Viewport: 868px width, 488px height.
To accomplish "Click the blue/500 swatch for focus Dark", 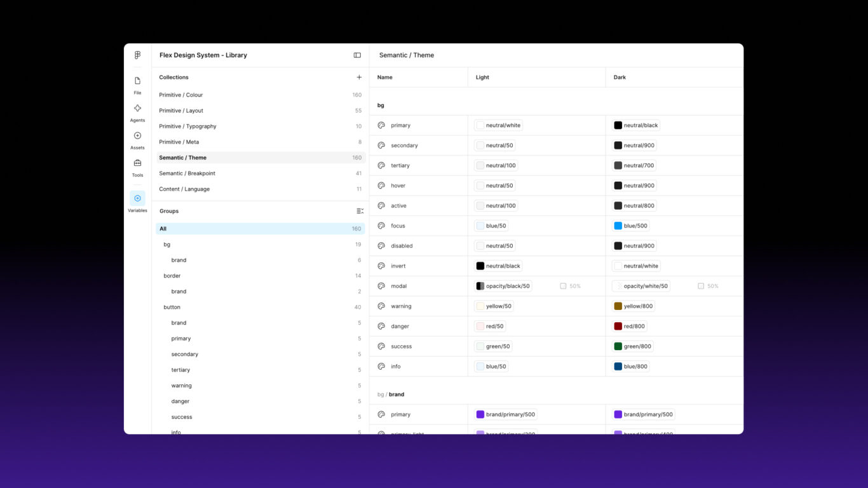I will 618,226.
